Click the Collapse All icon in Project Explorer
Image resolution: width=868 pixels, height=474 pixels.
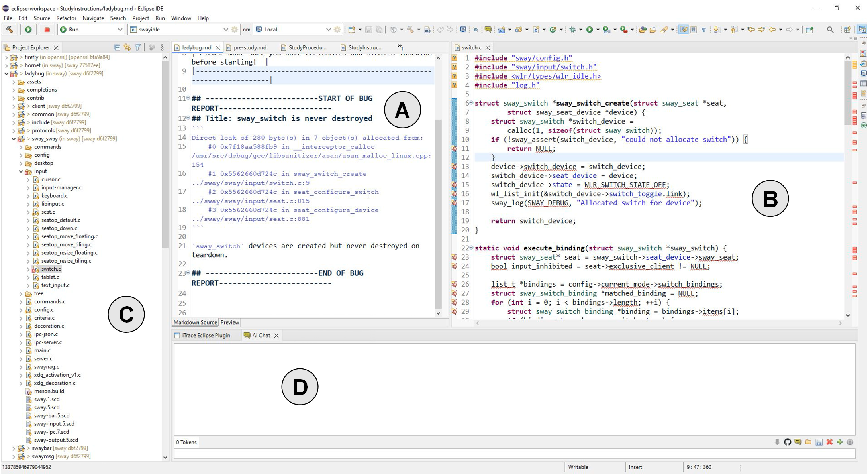coord(117,47)
